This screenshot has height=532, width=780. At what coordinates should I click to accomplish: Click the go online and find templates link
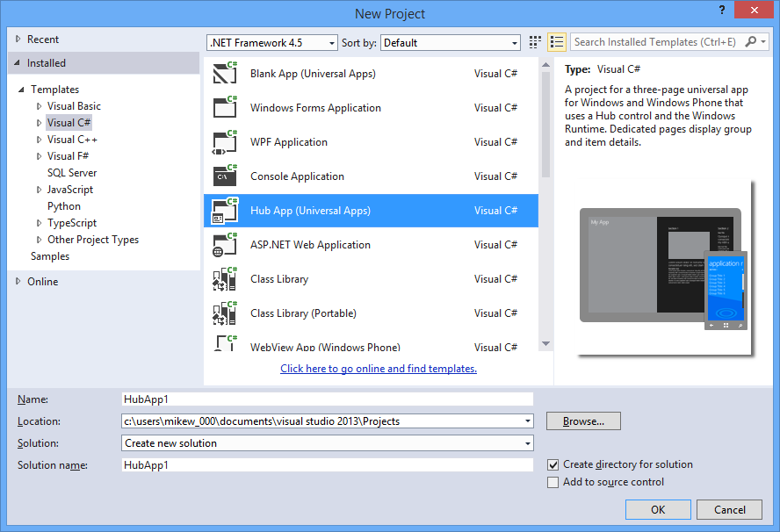click(x=379, y=369)
